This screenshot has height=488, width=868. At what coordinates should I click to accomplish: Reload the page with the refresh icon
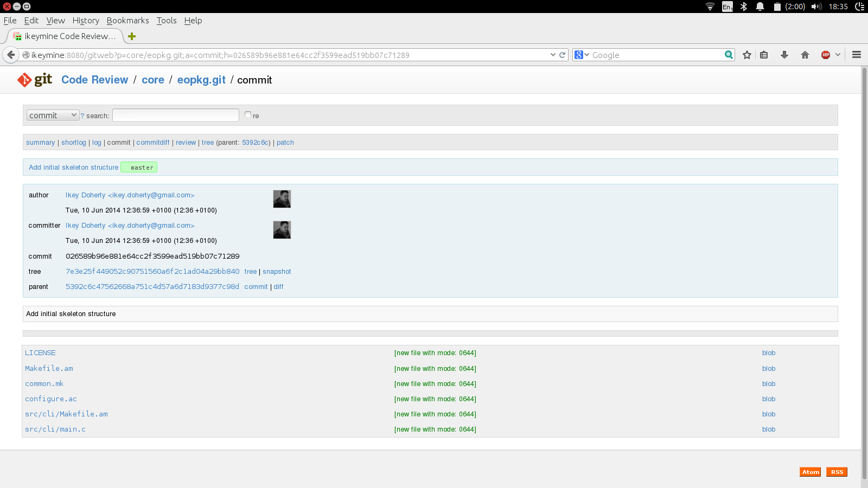563,55
